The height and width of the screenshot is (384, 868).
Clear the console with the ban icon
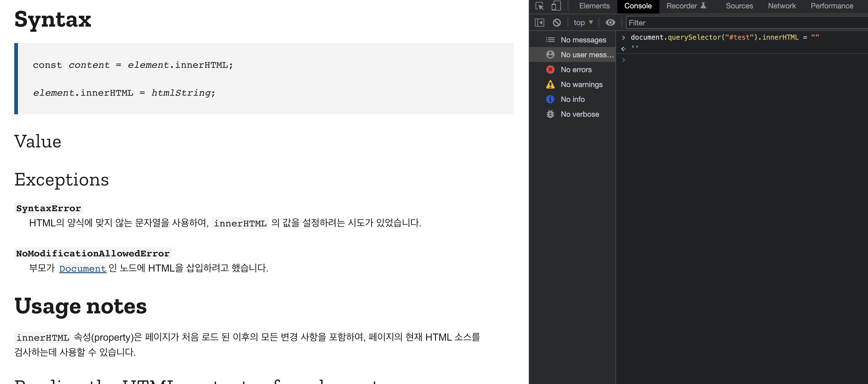point(557,23)
